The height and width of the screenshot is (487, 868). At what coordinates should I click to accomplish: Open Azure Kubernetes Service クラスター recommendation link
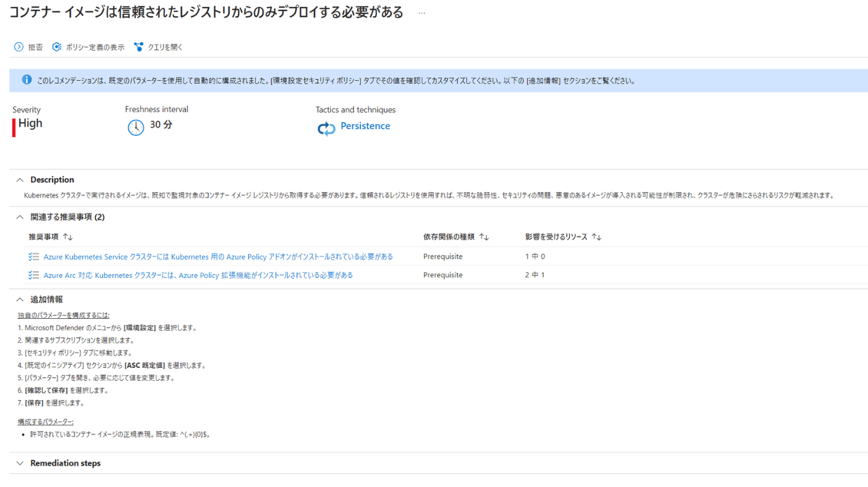pos(218,257)
